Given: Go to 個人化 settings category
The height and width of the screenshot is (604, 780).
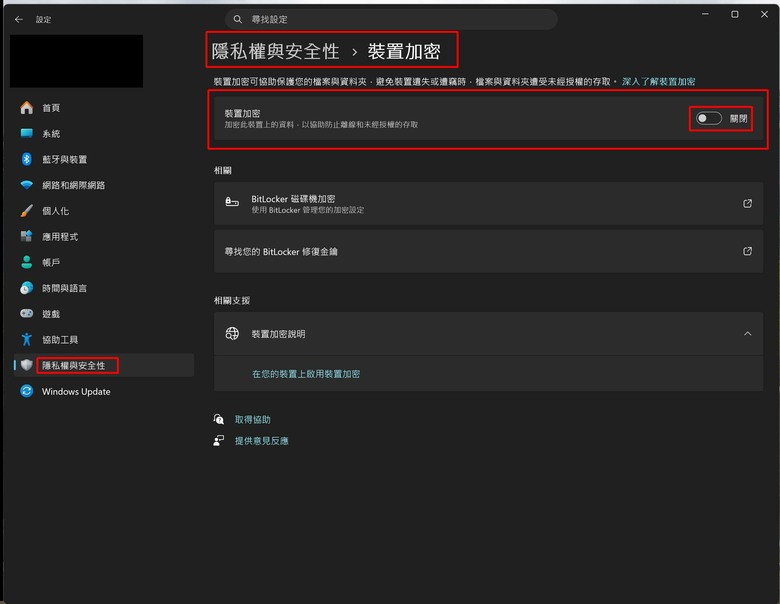Looking at the screenshot, I should [x=55, y=211].
